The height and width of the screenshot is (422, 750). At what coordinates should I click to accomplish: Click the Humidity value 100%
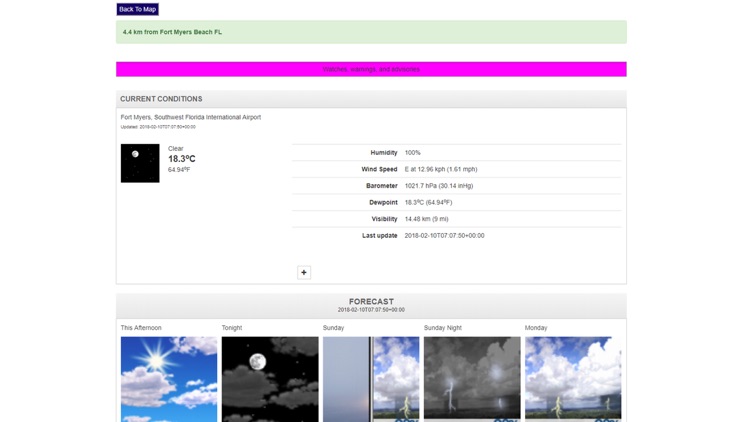pyautogui.click(x=412, y=153)
